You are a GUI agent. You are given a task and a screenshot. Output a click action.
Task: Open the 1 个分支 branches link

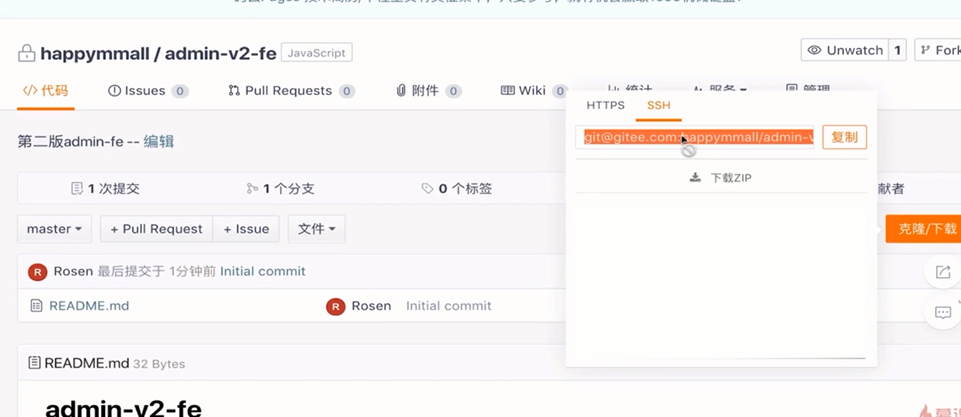pos(281,188)
